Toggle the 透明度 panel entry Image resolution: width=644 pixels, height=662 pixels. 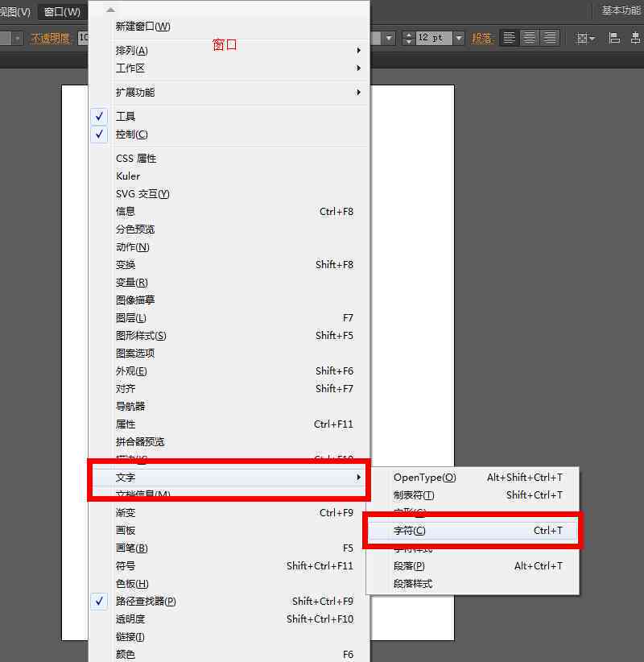tap(229, 619)
